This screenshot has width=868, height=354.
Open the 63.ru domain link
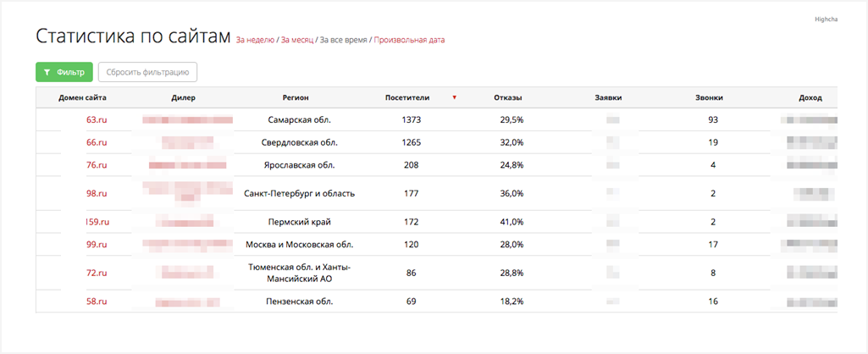click(x=97, y=119)
